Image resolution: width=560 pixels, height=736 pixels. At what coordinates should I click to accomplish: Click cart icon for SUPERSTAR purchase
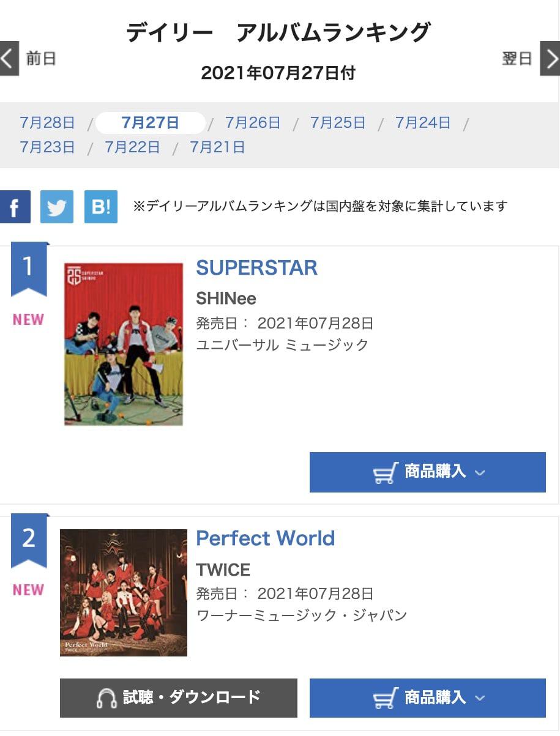click(x=386, y=473)
